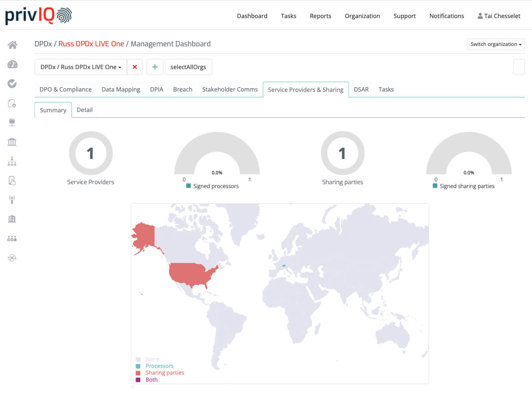Click the broadcast tower sidebar icon
Screen dimensions: 532x395
[x=12, y=200]
